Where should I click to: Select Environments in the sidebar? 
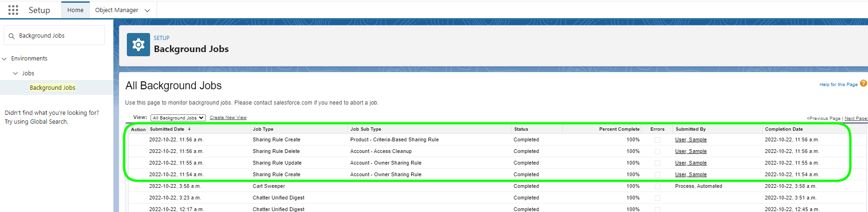[29, 59]
